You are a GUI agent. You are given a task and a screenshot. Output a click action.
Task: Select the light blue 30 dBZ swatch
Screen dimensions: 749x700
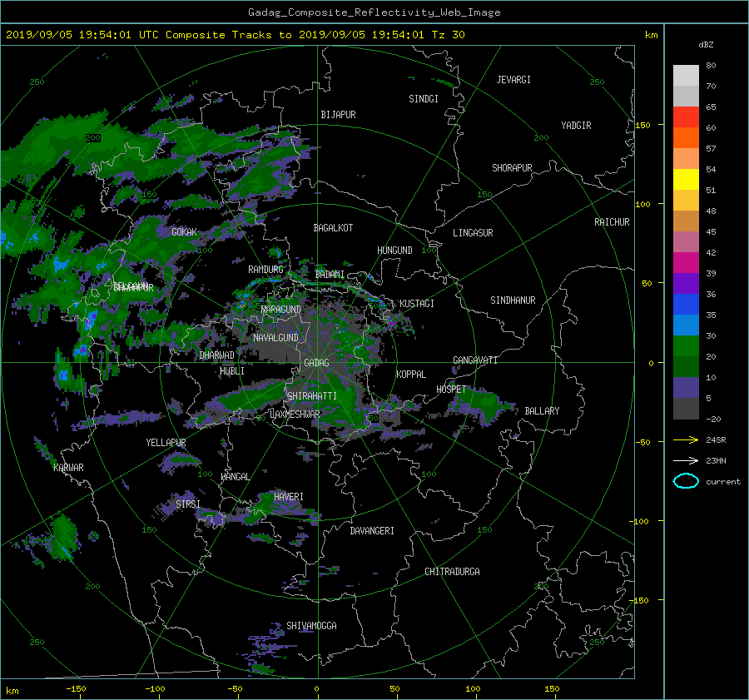pos(686,325)
